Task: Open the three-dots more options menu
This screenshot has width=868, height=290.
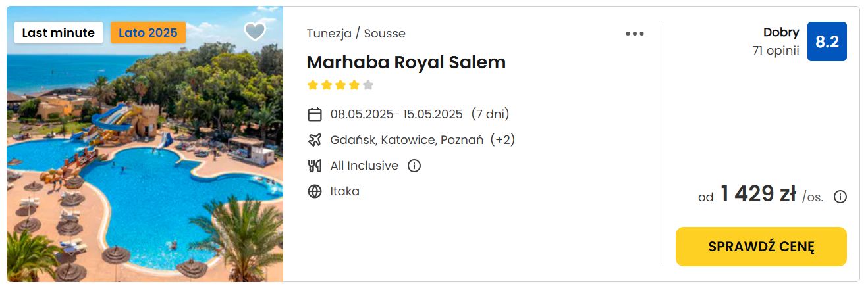Action: pyautogui.click(x=635, y=34)
